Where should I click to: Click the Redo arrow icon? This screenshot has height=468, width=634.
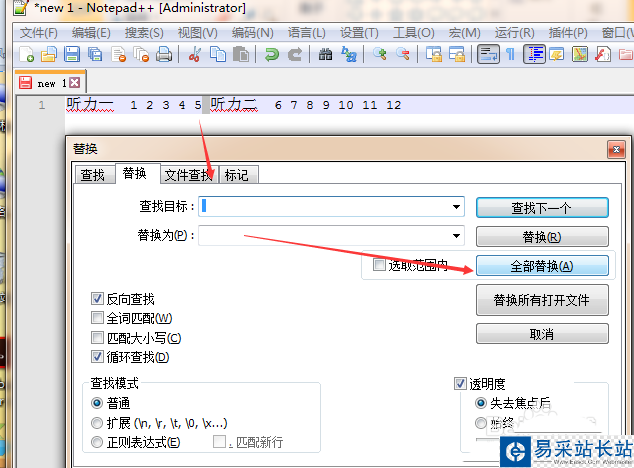pyautogui.click(x=295, y=54)
